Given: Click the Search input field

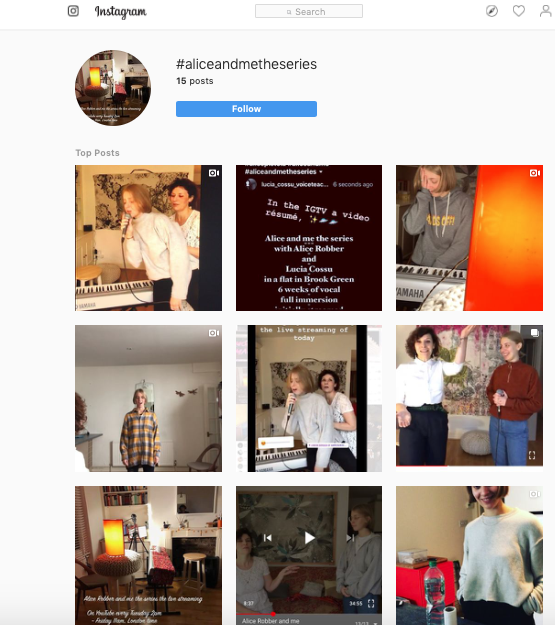Looking at the screenshot, I should tap(309, 11).
